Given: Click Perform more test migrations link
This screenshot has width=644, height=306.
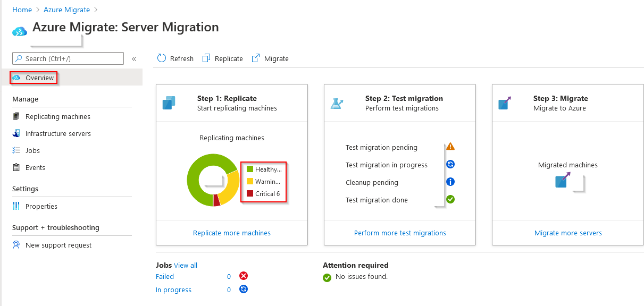Looking at the screenshot, I should point(400,233).
